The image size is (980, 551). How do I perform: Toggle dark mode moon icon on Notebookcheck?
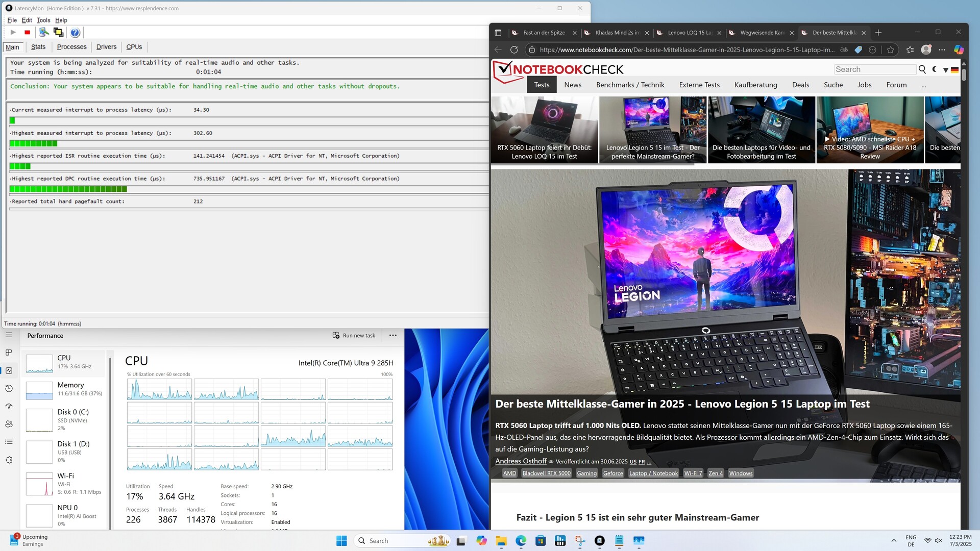click(x=934, y=69)
